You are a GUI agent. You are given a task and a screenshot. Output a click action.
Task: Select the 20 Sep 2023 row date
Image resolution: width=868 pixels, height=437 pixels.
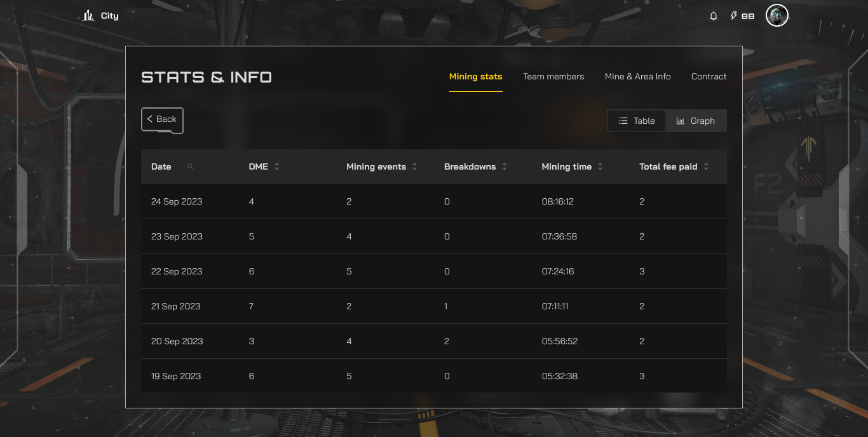(177, 341)
